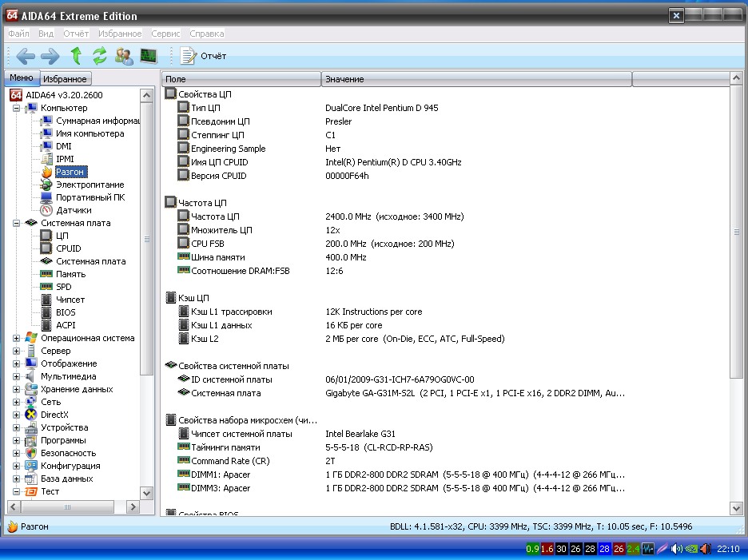Open the Файл menu
This screenshot has width=748, height=560.
[18, 34]
